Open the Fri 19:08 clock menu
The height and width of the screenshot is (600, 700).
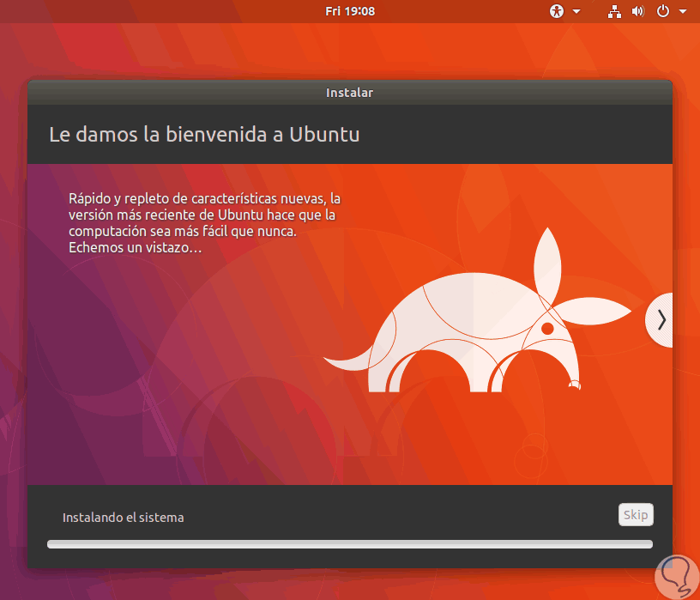(350, 11)
